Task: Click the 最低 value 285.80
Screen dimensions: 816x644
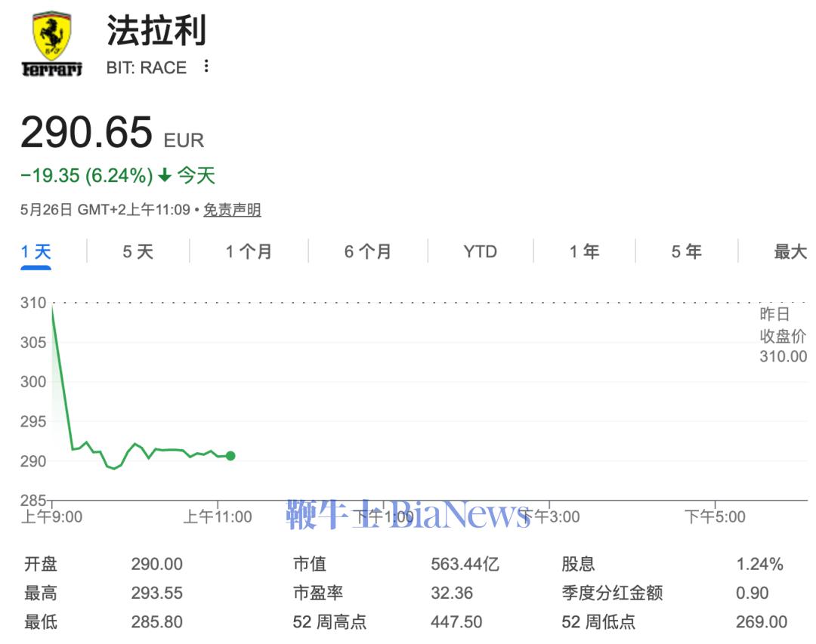Action: (x=156, y=621)
